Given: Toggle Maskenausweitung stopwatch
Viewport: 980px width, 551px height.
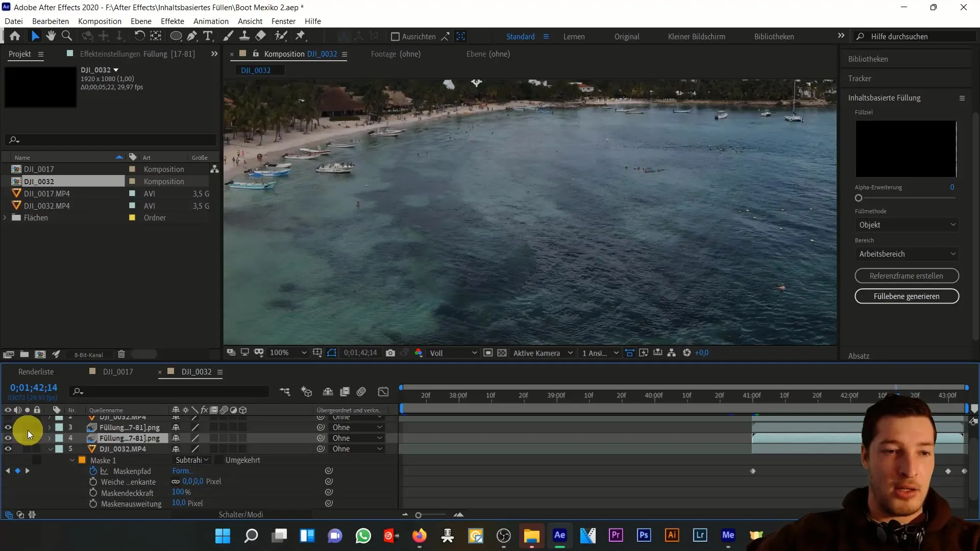Looking at the screenshot, I should point(93,504).
